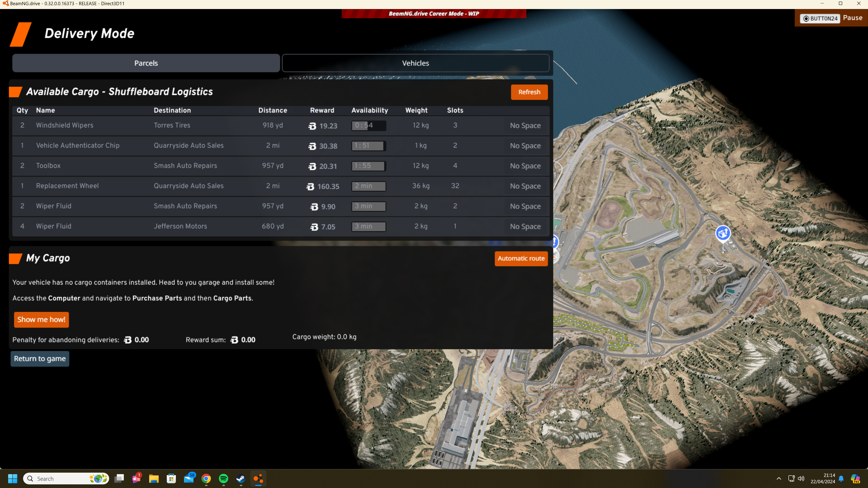868x488 pixels.
Task: Open Mail app with 58 badge
Action: (189, 479)
